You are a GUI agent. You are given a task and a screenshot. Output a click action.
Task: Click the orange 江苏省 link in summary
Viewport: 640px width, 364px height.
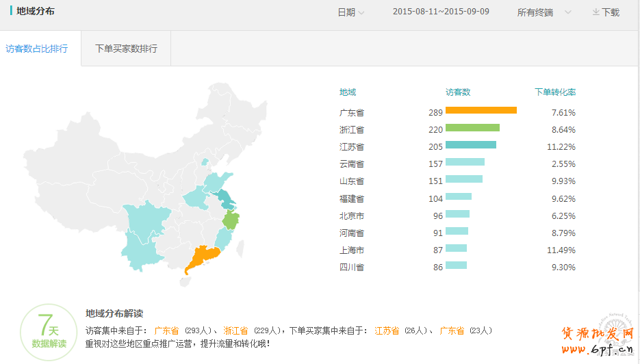[x=387, y=330]
